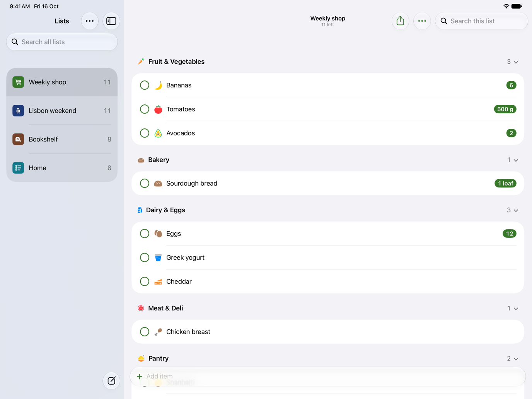Tap the Cheddar cheese icon
This screenshot has width=532, height=399.
point(158,281)
